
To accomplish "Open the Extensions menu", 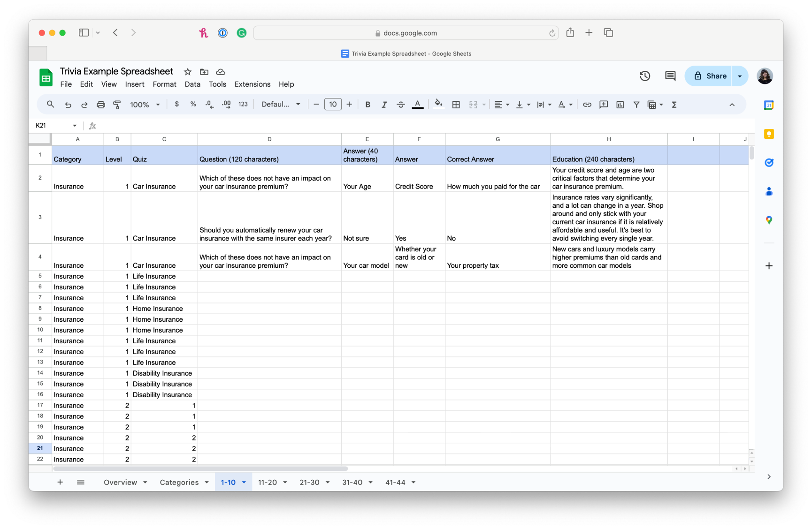I will 252,84.
